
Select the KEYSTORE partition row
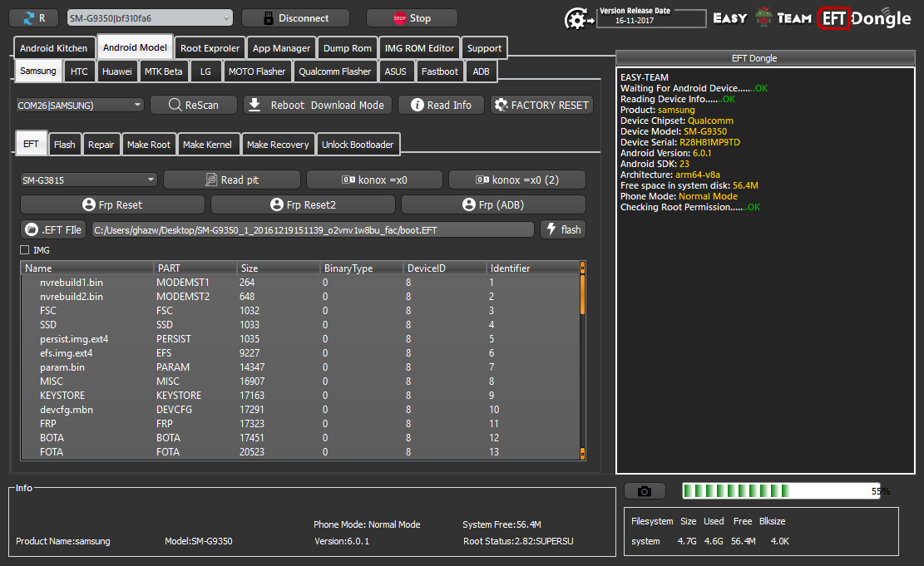point(300,396)
